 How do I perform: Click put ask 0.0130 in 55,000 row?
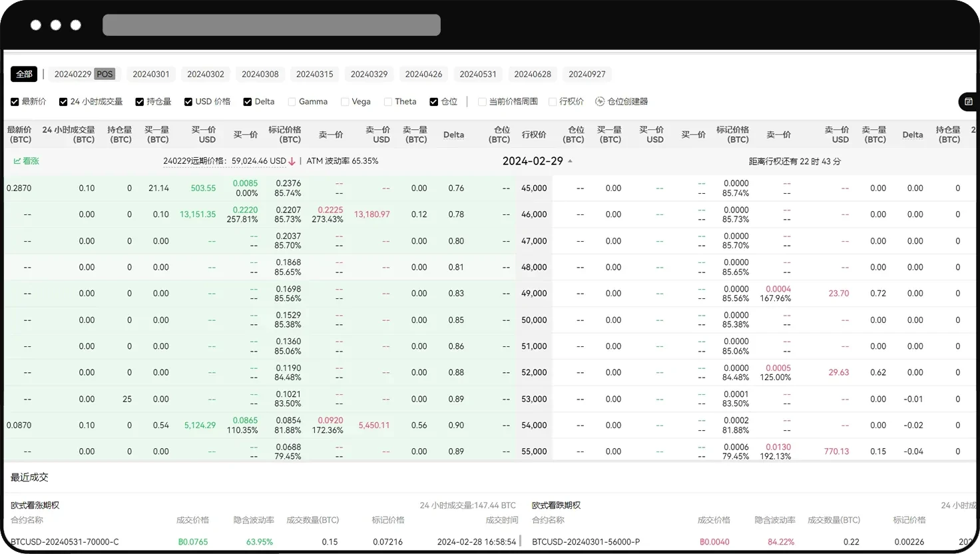778,447
